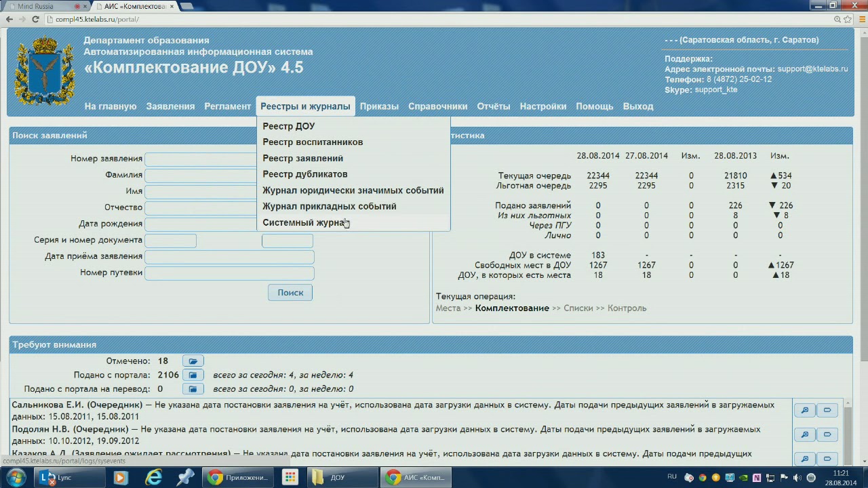Viewport: 868px width, 488px height.
Task: Click the browser address bar
Action: point(434,20)
